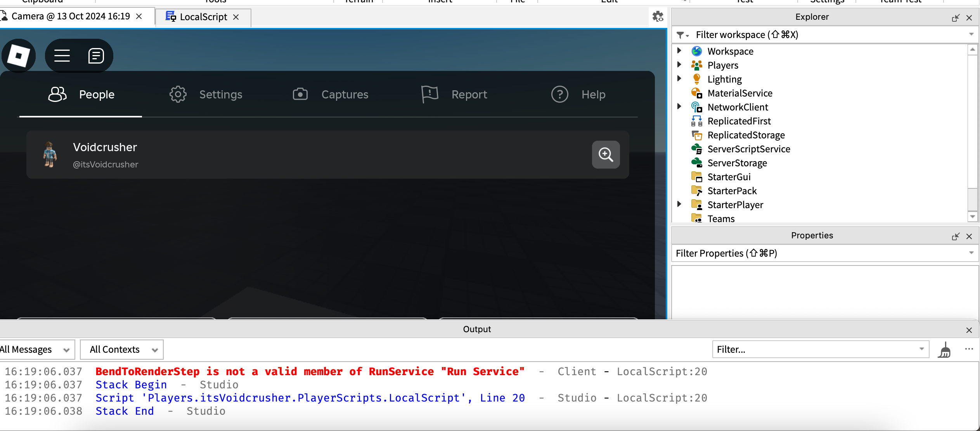Click the Players service icon
The image size is (980, 431).
[x=697, y=65]
